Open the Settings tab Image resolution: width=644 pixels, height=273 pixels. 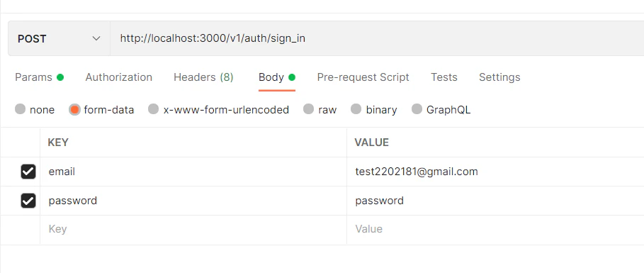tap(499, 77)
